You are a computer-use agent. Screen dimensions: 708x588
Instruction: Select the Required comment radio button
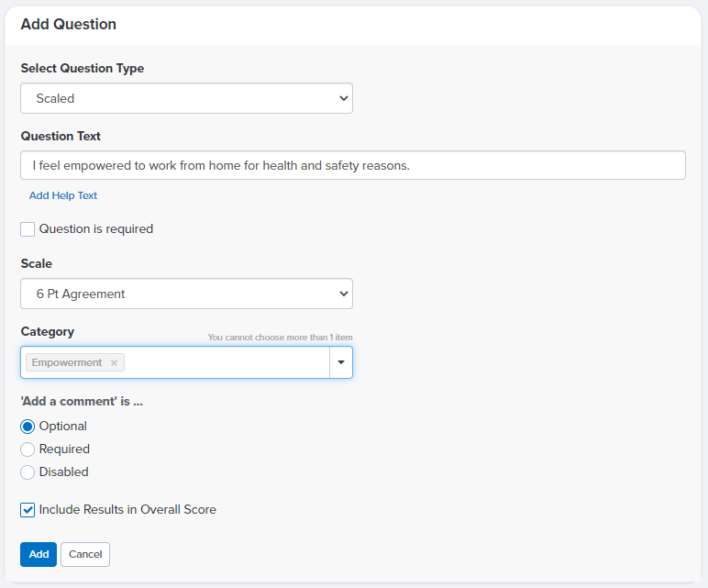click(28, 449)
